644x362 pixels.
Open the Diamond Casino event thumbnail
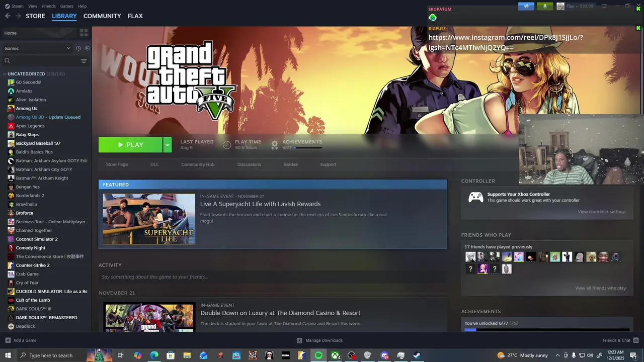(x=149, y=317)
